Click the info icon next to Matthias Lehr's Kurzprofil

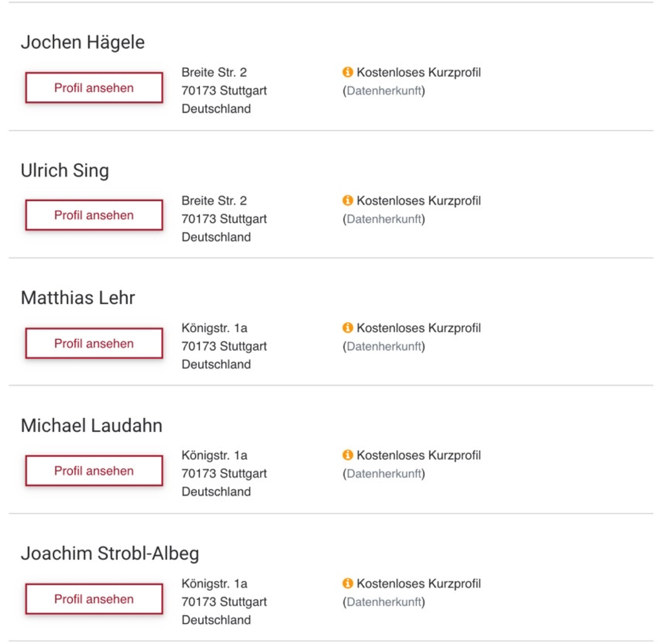click(347, 327)
